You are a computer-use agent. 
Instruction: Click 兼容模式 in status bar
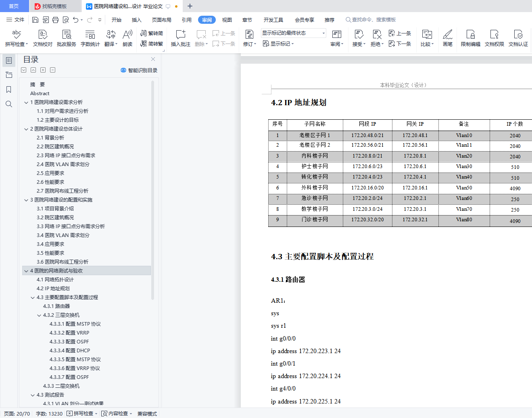[147, 414]
